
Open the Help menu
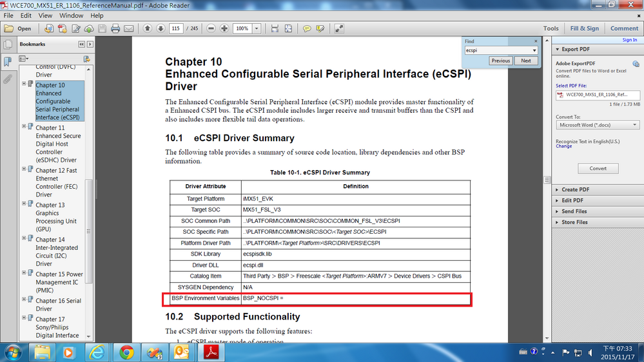tap(97, 15)
